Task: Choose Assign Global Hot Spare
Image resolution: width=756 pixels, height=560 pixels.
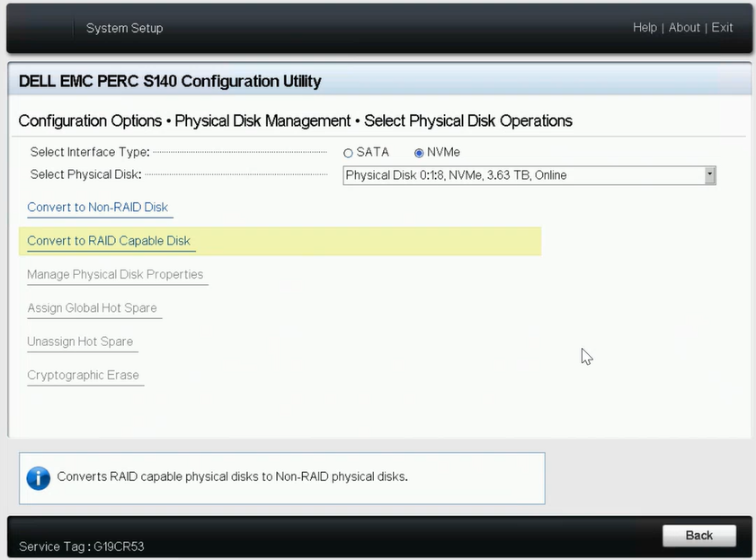Action: click(x=92, y=308)
